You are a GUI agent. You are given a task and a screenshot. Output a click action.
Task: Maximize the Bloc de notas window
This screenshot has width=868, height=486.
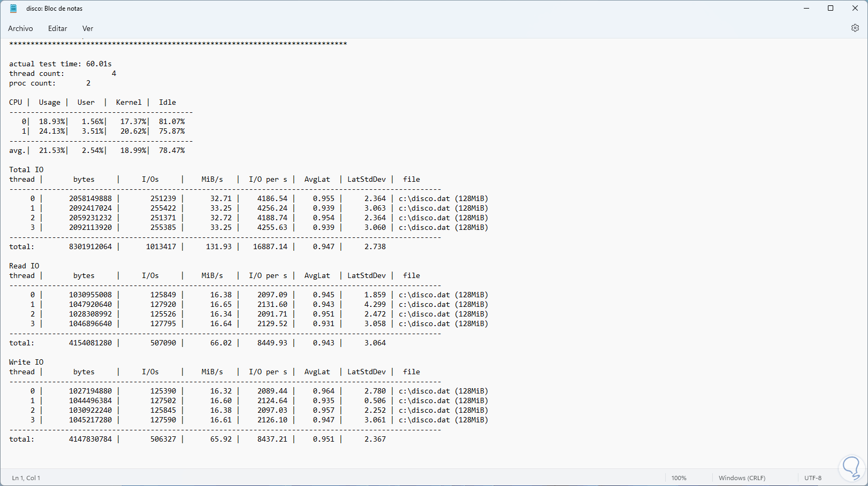tap(831, 9)
